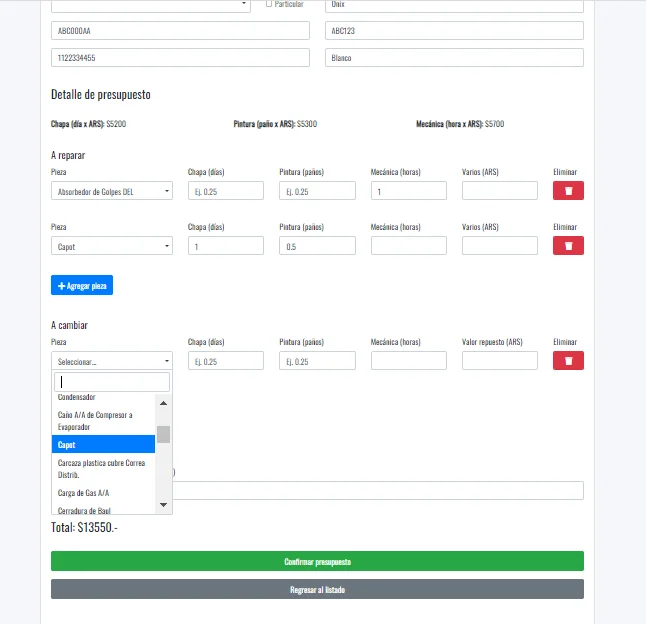Click the plus Agregar pieza button
This screenshot has height=624, width=646.
pos(82,286)
